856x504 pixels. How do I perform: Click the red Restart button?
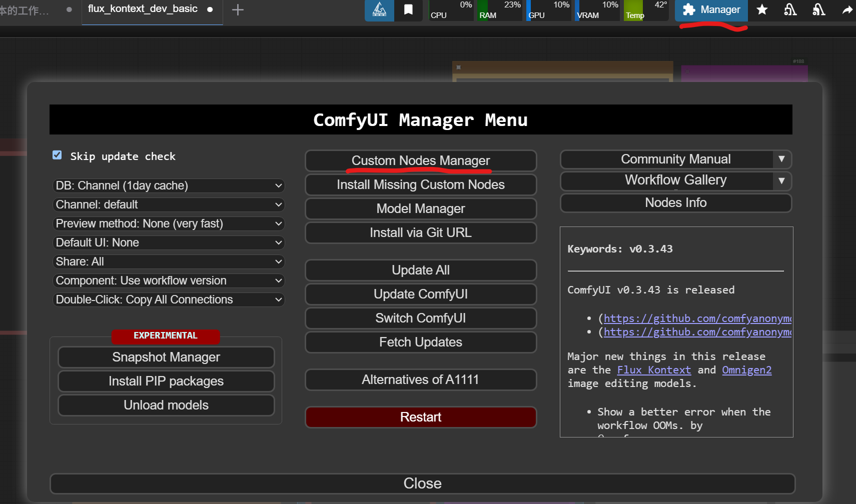[421, 417]
